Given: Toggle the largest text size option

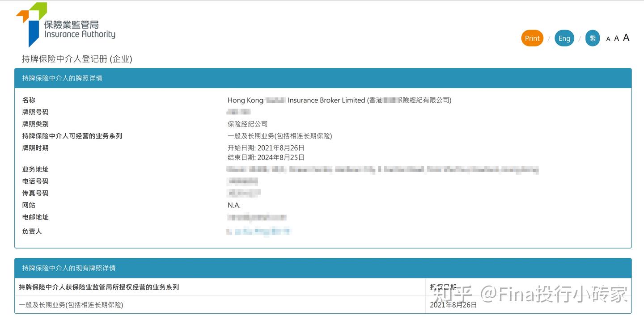Looking at the screenshot, I should pos(626,38).
